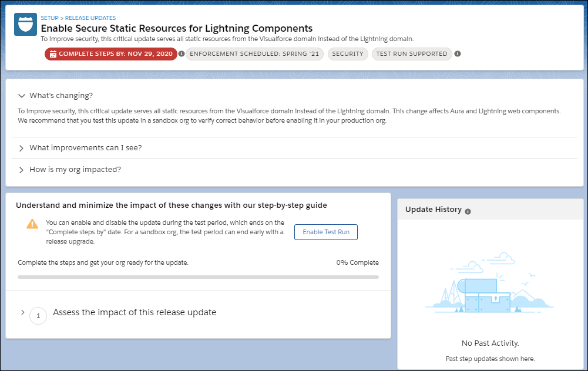Image resolution: width=588 pixels, height=371 pixels.
Task: Click the 'Update History' panel heading
Action: coord(434,210)
